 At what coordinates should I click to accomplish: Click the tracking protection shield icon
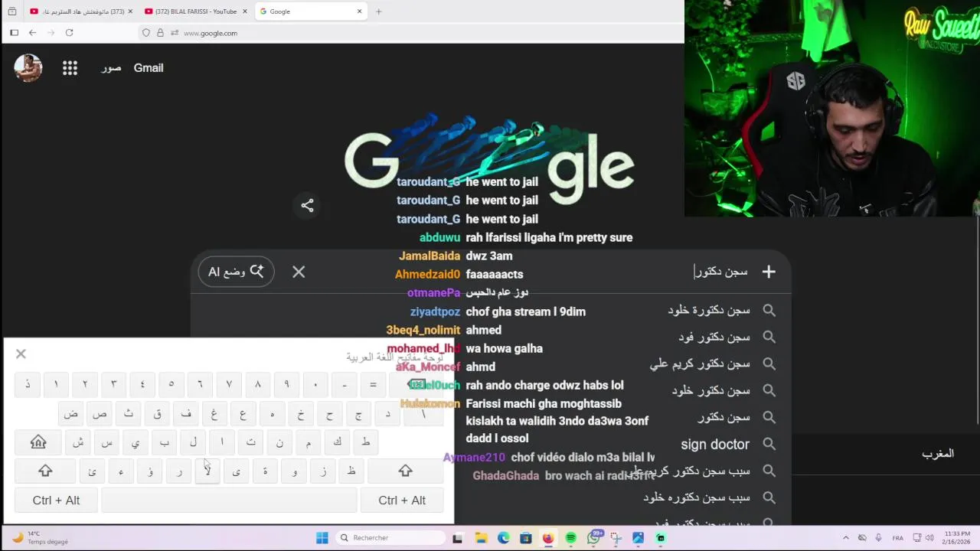pos(146,33)
